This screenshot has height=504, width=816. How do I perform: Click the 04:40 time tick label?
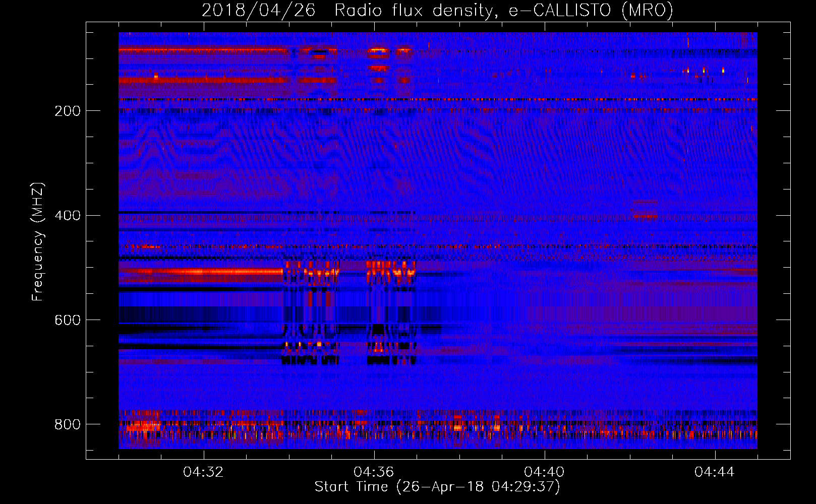(x=544, y=472)
